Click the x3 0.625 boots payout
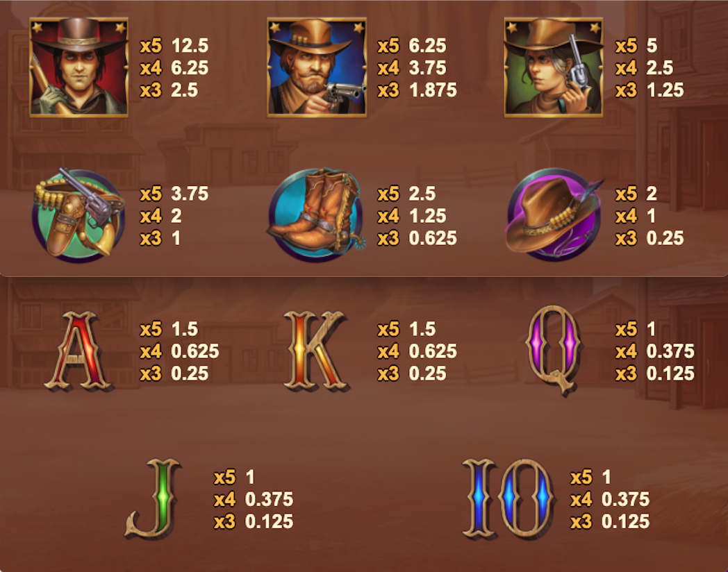This screenshot has height=572, width=728. 417,238
